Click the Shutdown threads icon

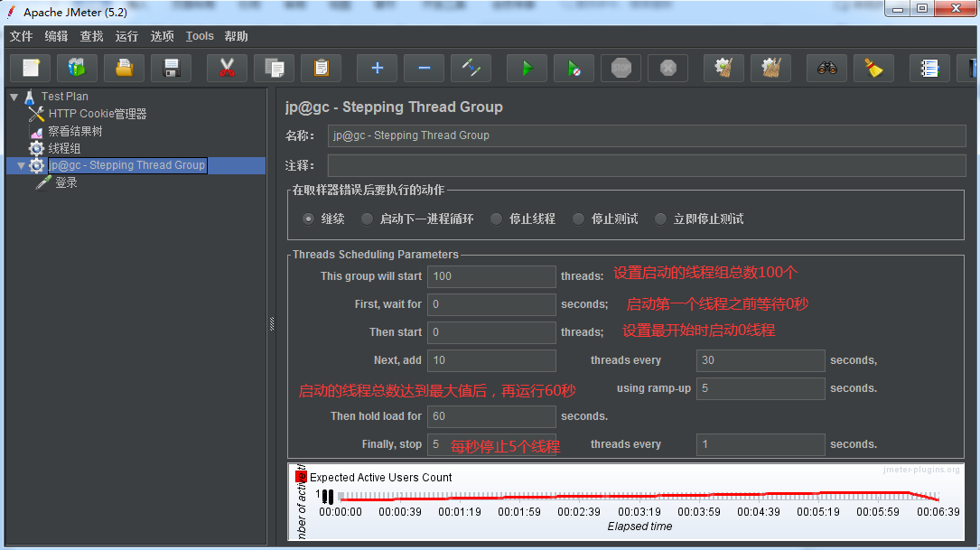667,68
